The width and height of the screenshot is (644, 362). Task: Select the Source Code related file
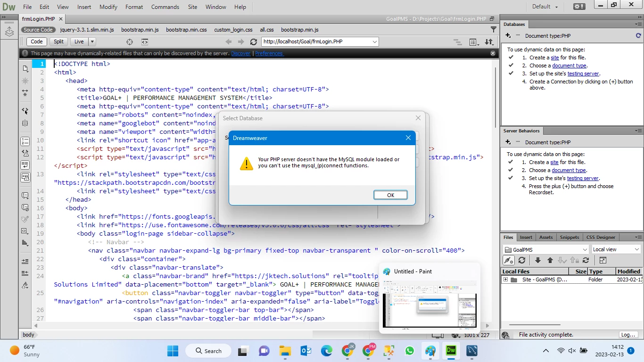38,30
